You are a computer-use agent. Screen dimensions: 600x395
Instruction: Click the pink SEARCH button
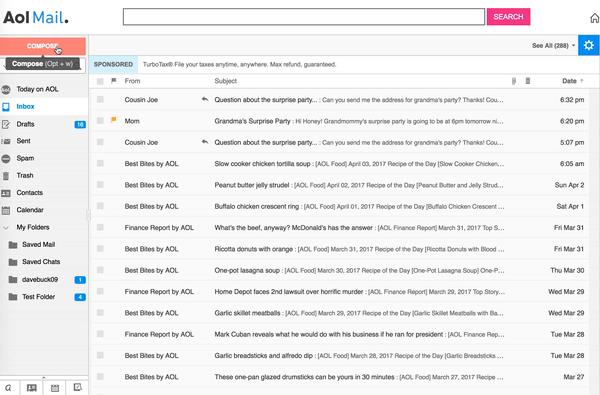[508, 17]
